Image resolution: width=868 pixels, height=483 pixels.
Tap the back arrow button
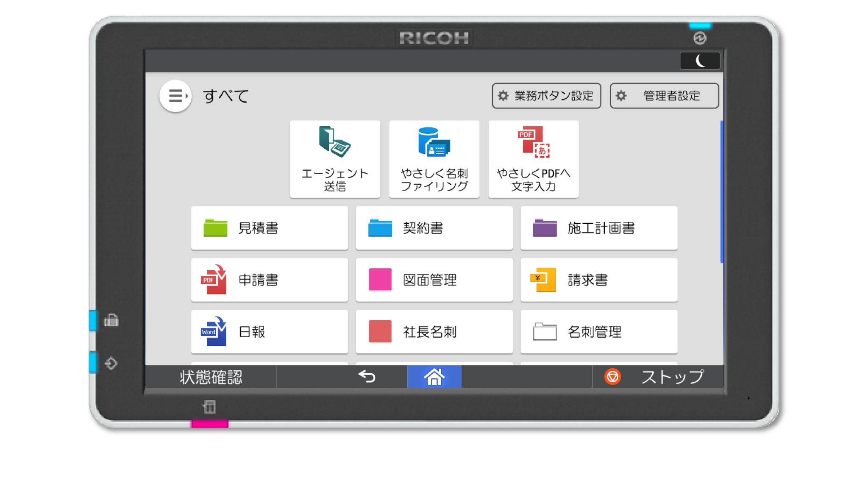(x=367, y=376)
